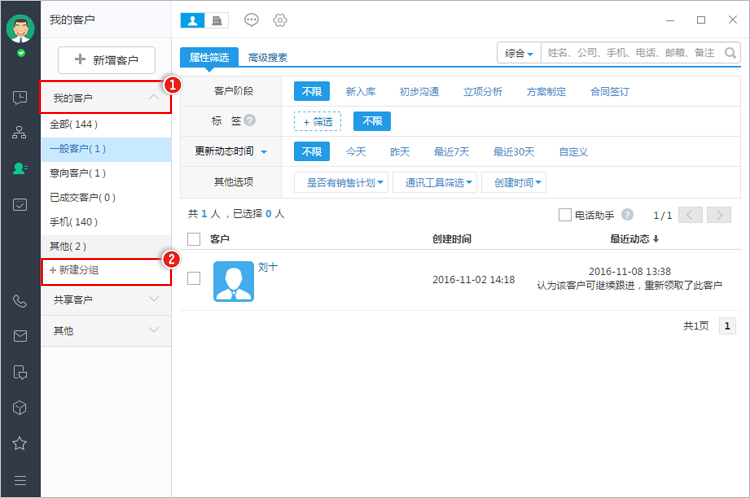Select the green customers sidebar icon
Viewport: 750px width, 498px height.
pos(20,168)
